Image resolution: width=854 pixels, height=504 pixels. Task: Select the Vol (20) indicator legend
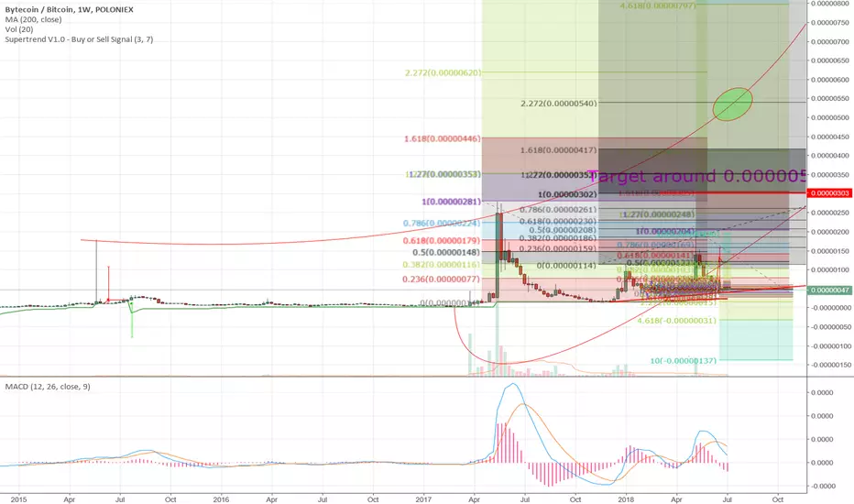[19, 29]
